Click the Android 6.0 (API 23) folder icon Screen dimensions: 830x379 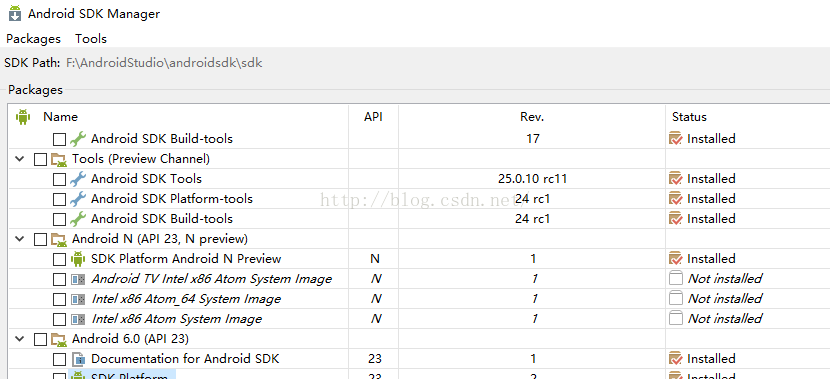coord(59,339)
